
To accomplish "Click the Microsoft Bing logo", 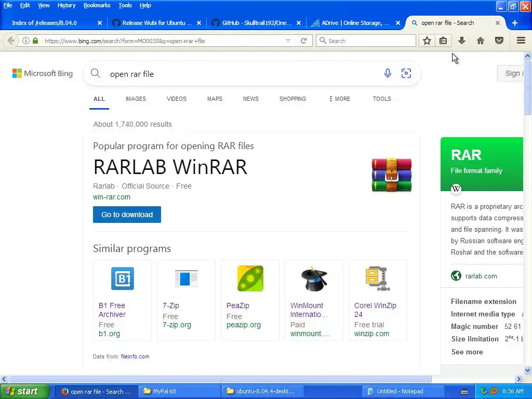I will (43, 73).
